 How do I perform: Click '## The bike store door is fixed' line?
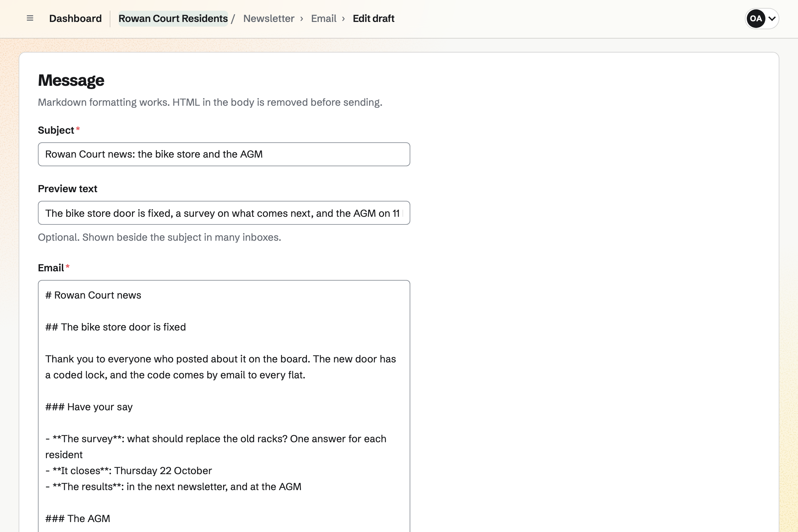pyautogui.click(x=116, y=327)
